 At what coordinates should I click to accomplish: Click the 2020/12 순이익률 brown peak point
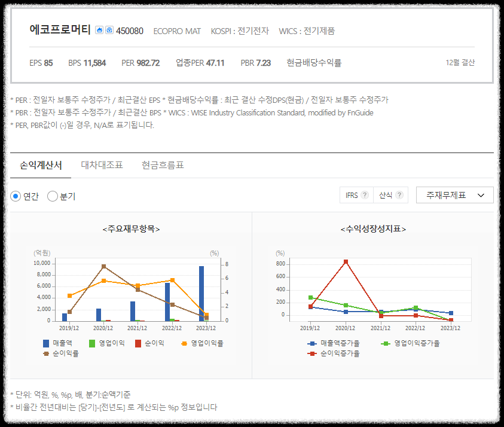click(104, 267)
